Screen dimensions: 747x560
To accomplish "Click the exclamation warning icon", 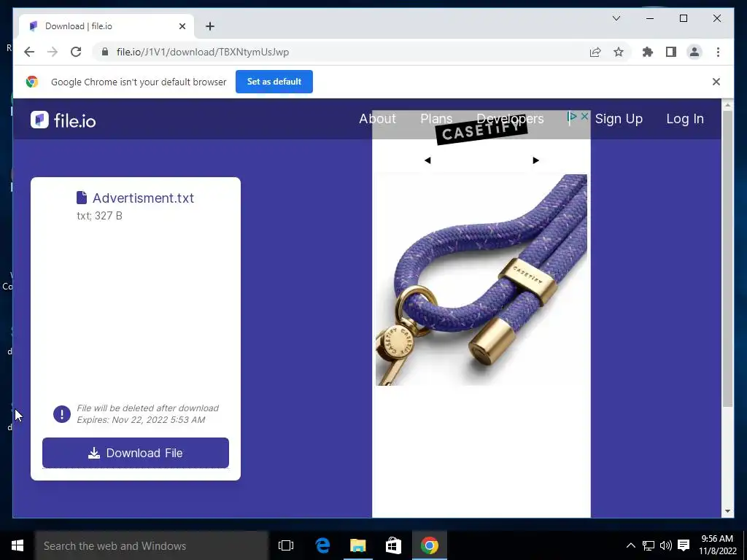I will click(62, 414).
